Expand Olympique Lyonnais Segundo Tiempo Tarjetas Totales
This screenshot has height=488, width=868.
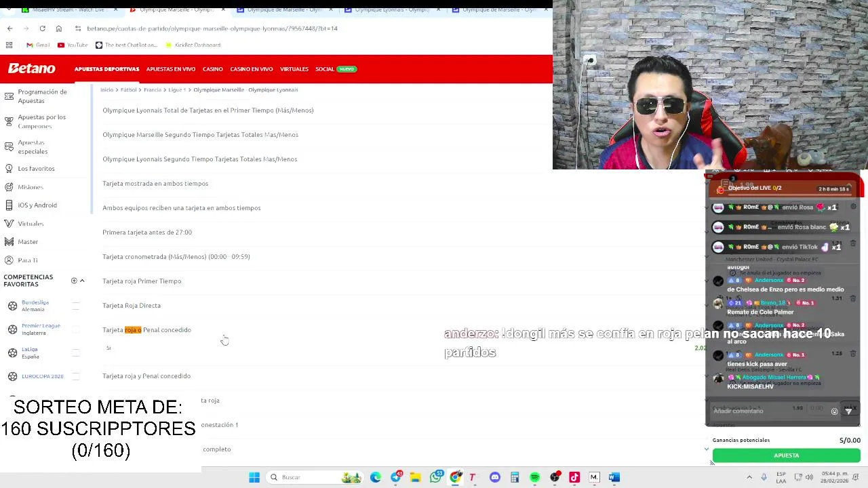199,159
